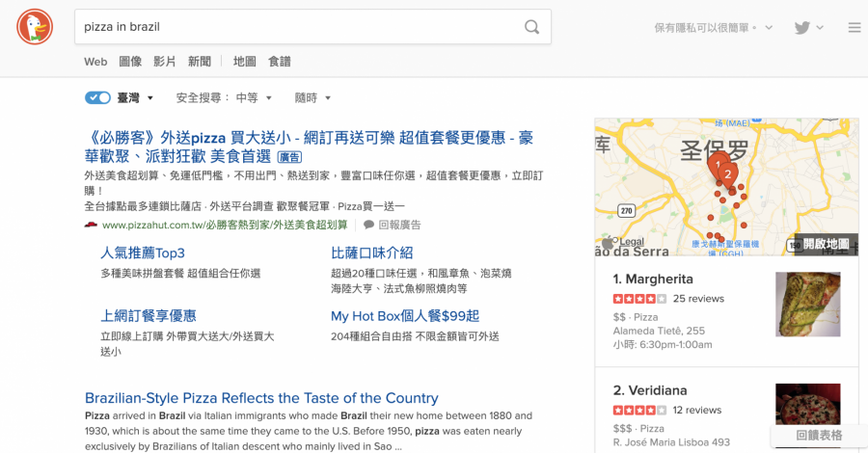Open the 上網訂餐享優惠 sitelink
Screen dimensions: 868x453
pos(149,316)
